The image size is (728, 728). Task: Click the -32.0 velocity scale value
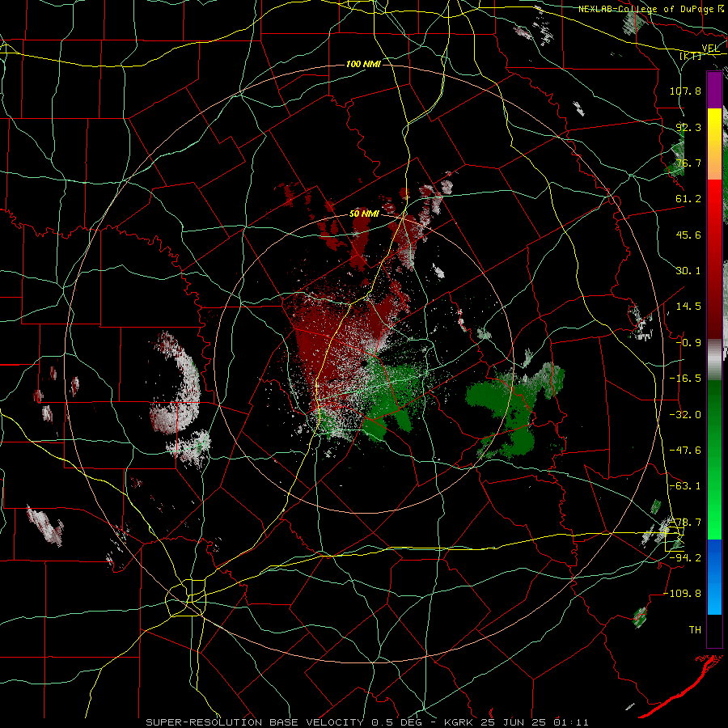[x=685, y=415]
